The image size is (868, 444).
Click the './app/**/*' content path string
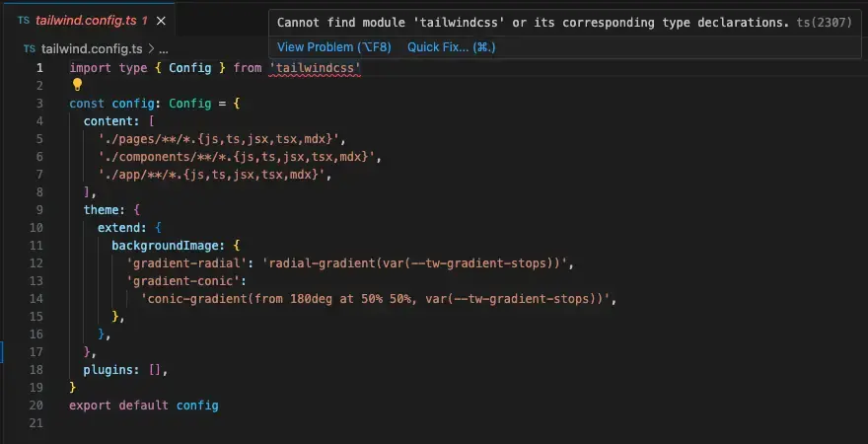(x=215, y=175)
